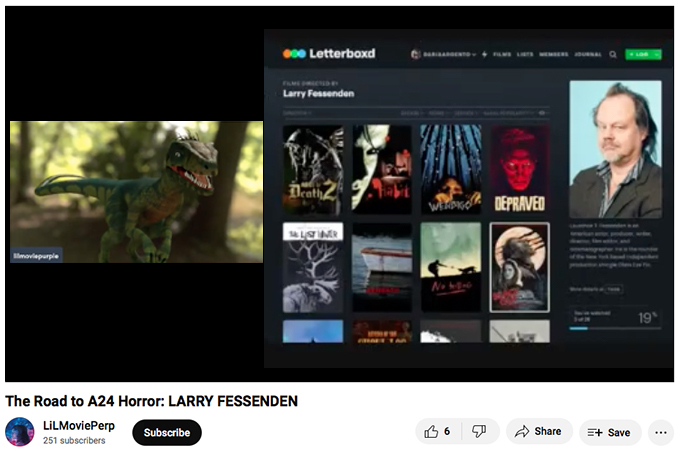Click the watched percentage progress bar
The width and height of the screenshot is (680, 456).
(x=605, y=327)
